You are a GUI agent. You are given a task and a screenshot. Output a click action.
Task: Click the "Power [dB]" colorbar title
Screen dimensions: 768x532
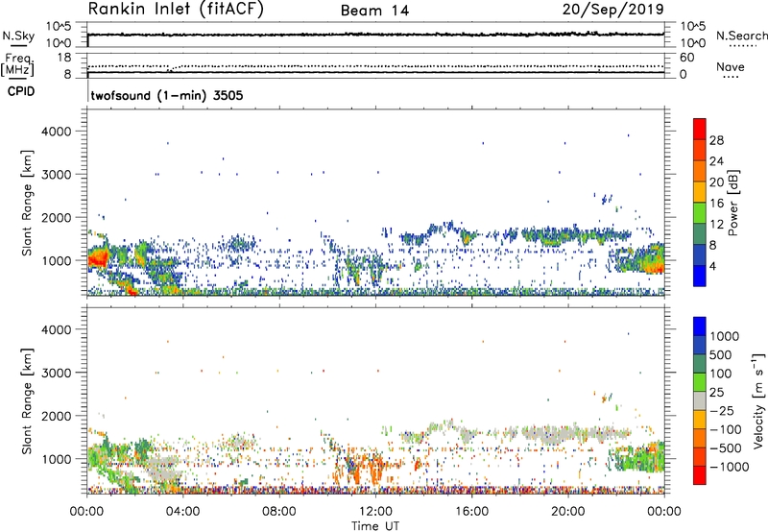pyautogui.click(x=732, y=203)
